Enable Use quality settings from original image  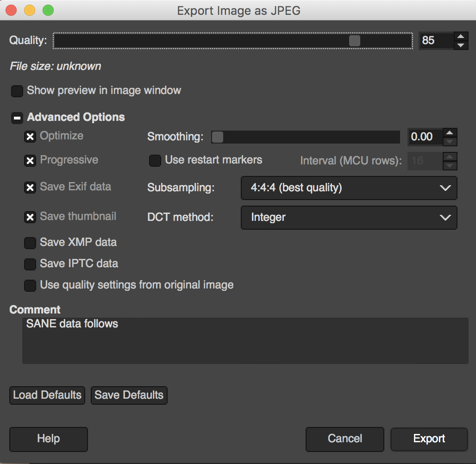30,285
